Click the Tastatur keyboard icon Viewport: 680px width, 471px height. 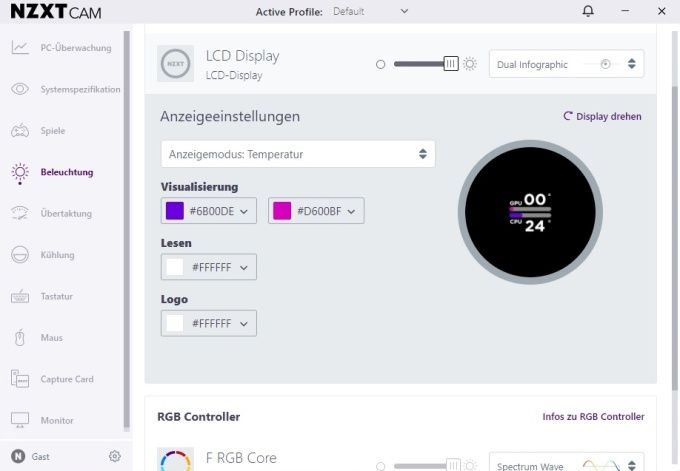click(20, 296)
